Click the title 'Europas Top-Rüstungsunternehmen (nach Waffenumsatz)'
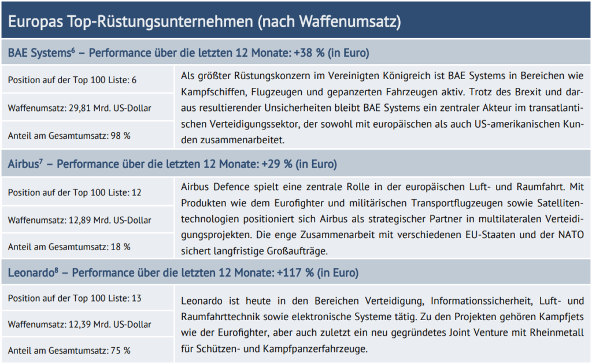 (x=204, y=21)
